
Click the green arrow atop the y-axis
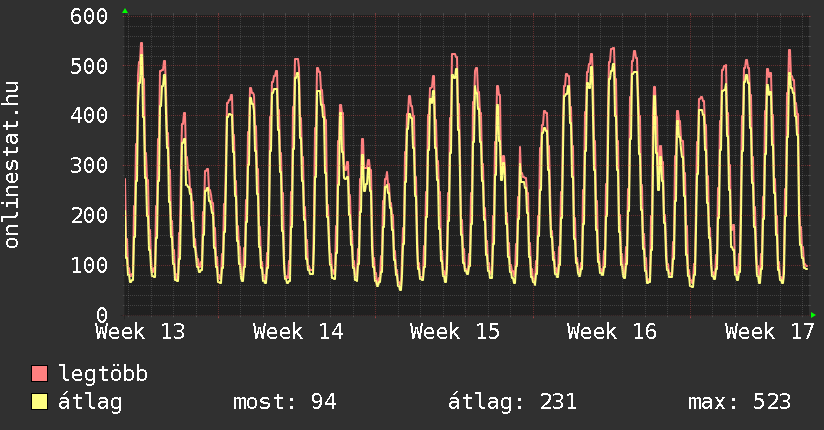tap(125, 11)
